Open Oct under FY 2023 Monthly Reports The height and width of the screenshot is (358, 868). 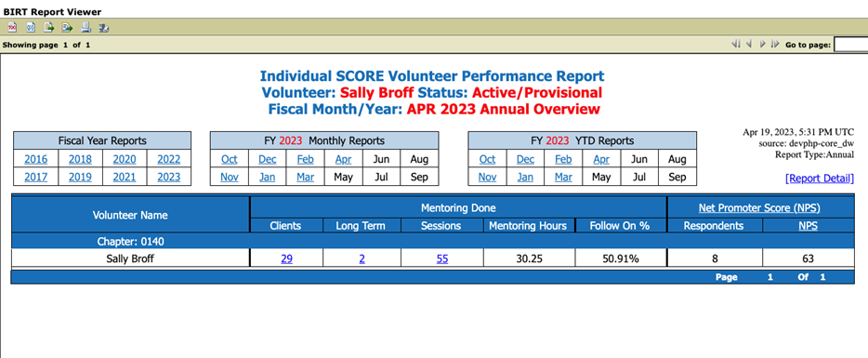tap(230, 160)
